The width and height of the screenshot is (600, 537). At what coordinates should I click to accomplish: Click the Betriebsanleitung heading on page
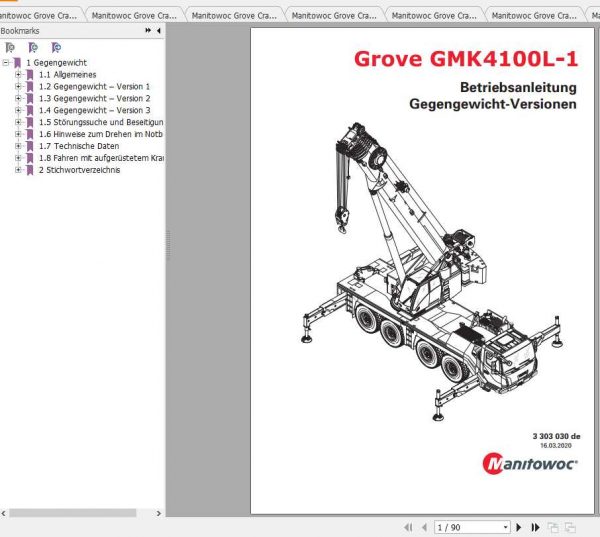[x=518, y=87]
